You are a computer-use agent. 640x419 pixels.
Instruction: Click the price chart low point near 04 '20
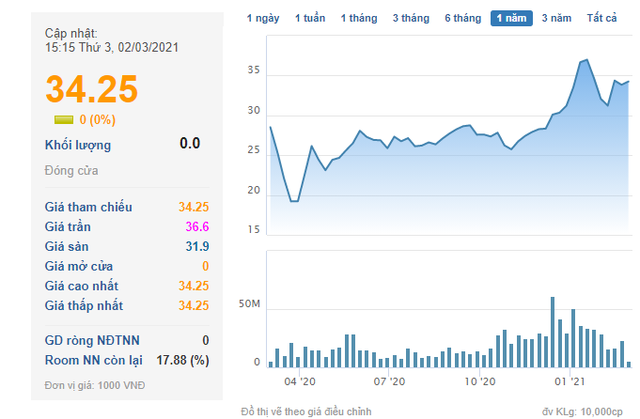click(x=294, y=201)
